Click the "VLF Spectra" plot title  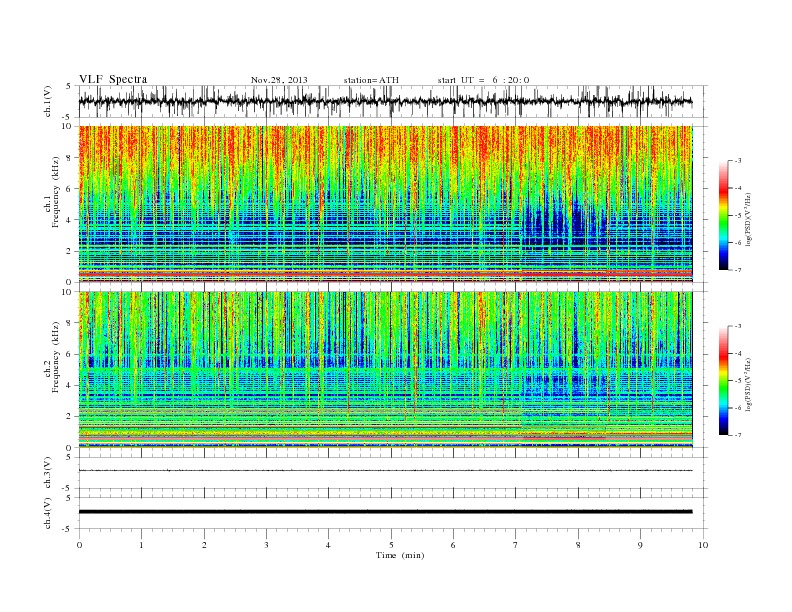pos(113,79)
